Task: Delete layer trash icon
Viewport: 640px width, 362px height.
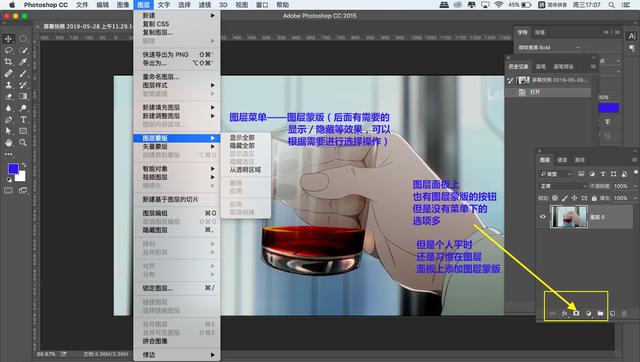Action: click(x=624, y=313)
